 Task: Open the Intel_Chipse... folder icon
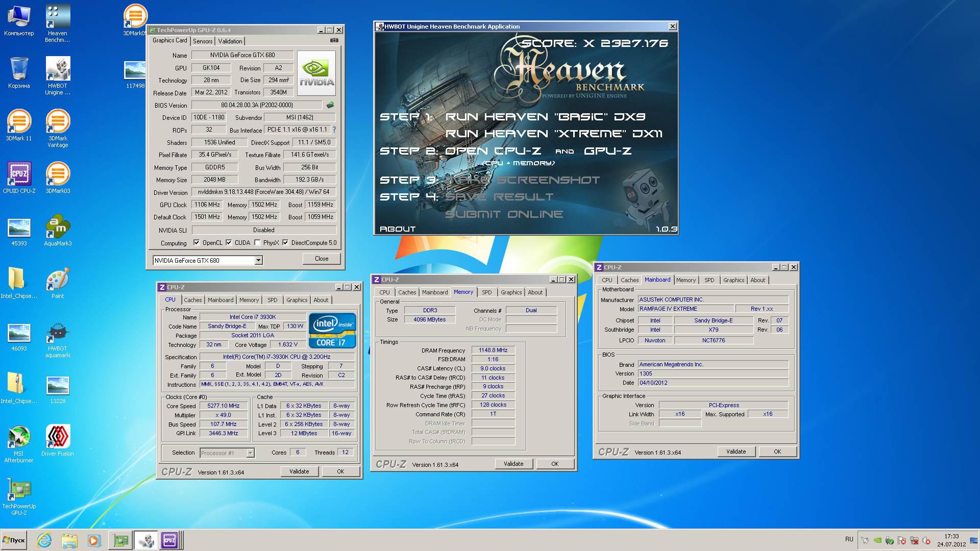[19, 283]
